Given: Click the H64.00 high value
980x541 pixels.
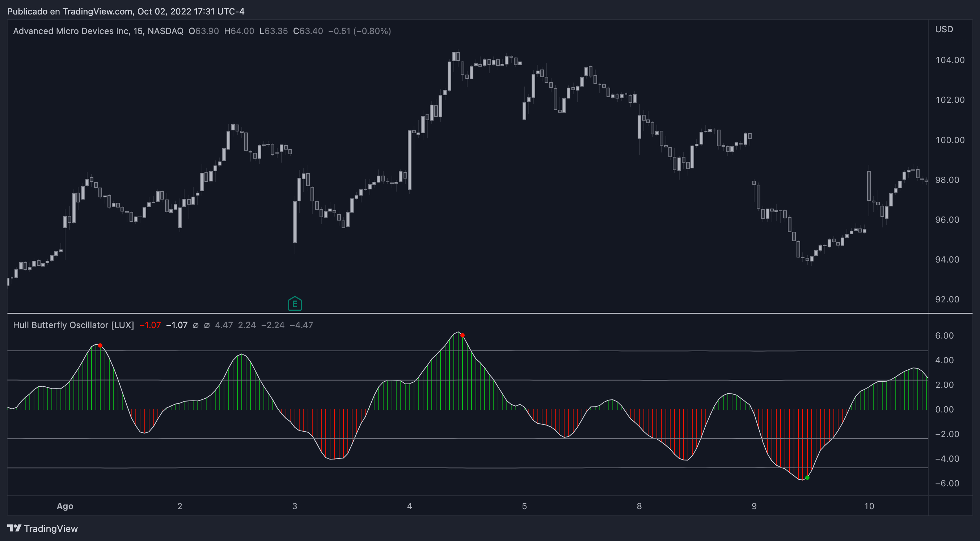Looking at the screenshot, I should click(x=239, y=31).
